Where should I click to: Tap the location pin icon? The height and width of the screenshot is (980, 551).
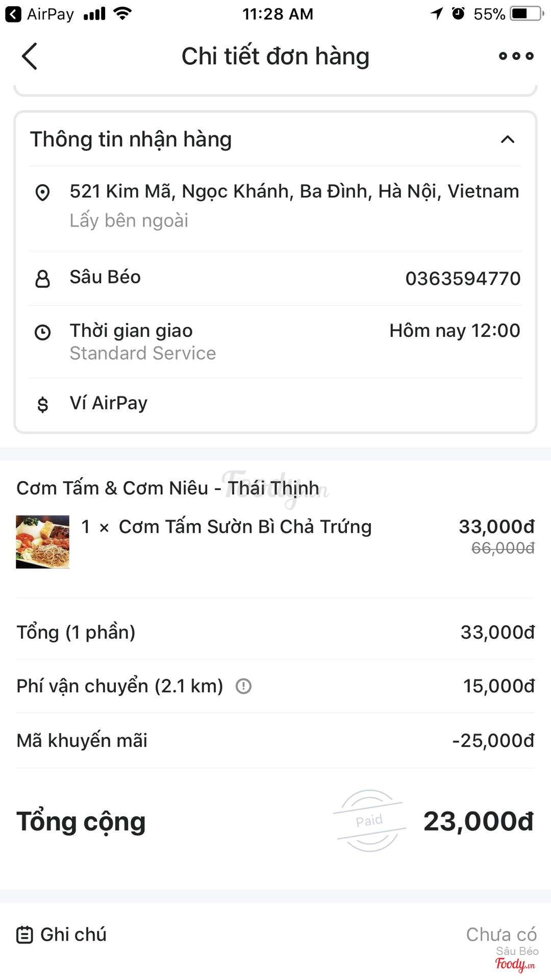(42, 192)
